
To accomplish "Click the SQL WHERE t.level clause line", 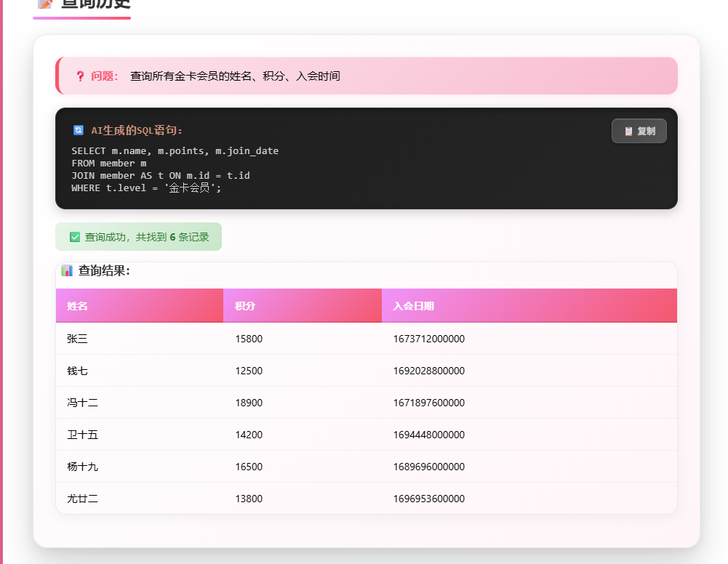I will (x=146, y=188).
